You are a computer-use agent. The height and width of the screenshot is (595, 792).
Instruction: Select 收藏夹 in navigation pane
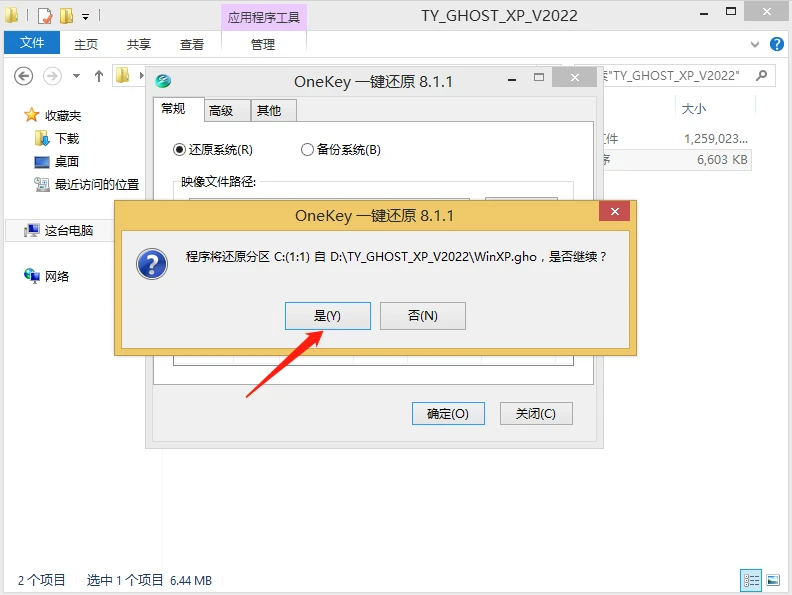point(63,116)
